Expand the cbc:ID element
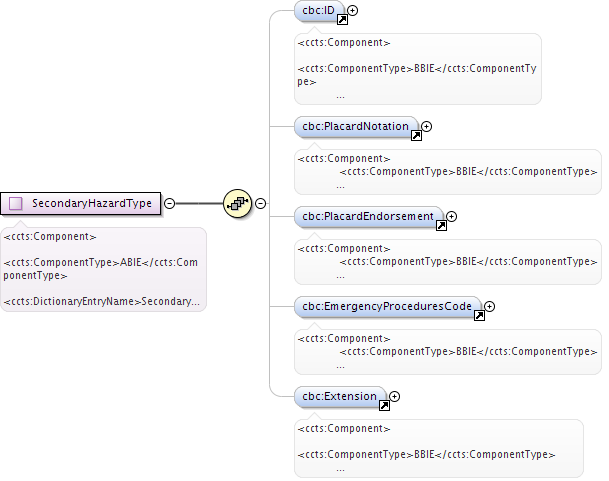 coord(353,10)
